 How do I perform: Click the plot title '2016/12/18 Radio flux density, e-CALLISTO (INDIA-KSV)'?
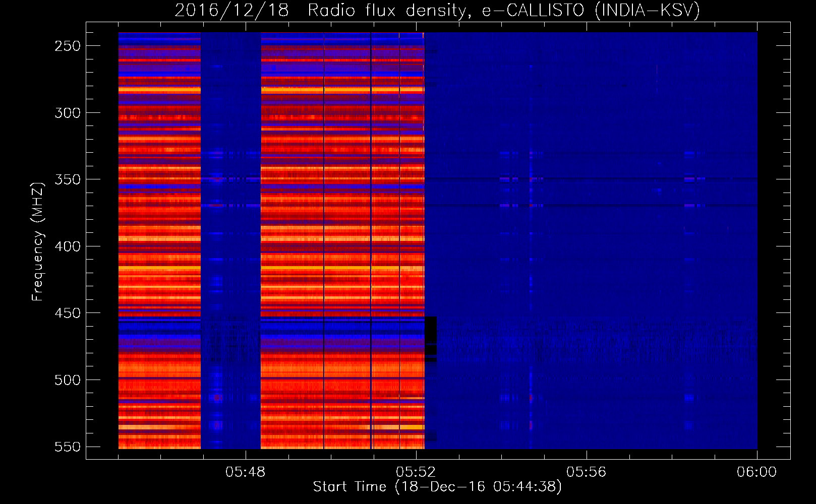[x=437, y=10]
